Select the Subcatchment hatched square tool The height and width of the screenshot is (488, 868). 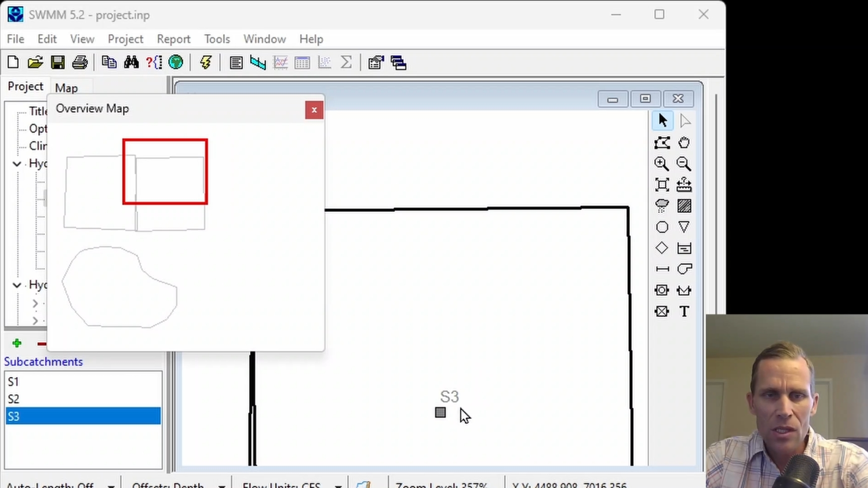(x=684, y=206)
